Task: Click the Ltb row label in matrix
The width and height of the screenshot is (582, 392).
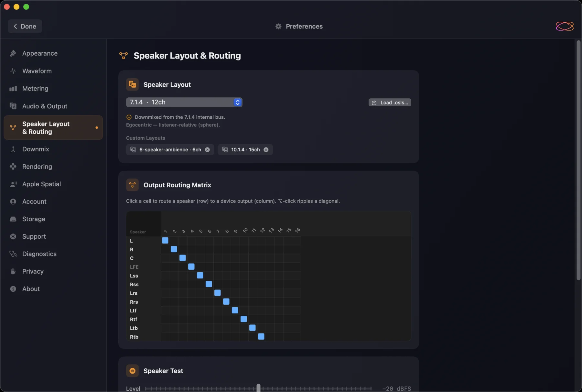Action: coord(134,328)
